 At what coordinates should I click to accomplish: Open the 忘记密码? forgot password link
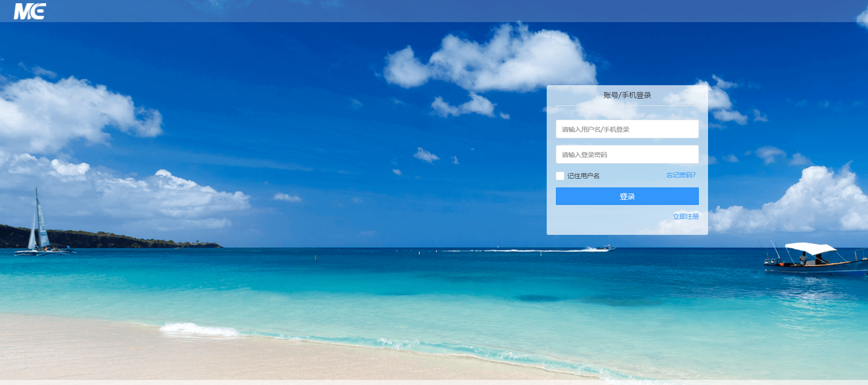681,175
